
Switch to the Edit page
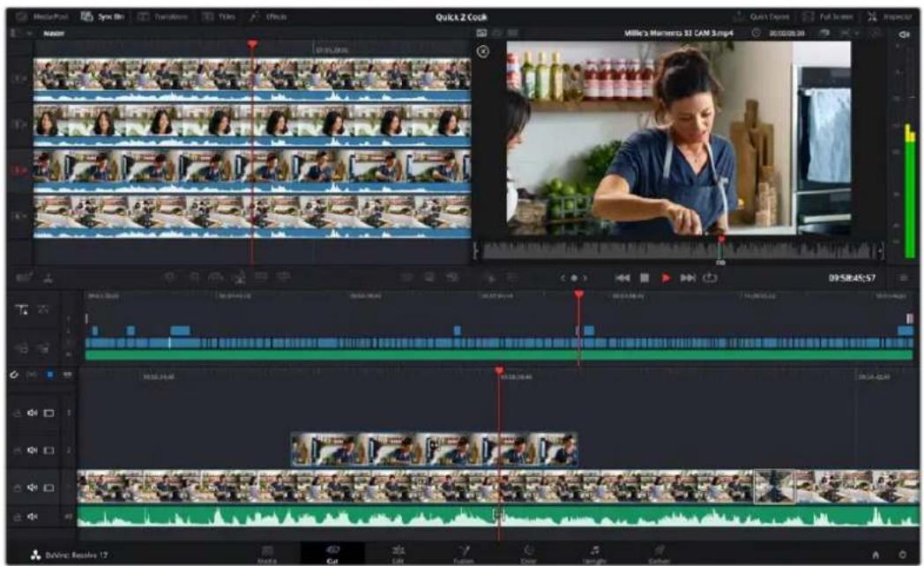click(399, 554)
